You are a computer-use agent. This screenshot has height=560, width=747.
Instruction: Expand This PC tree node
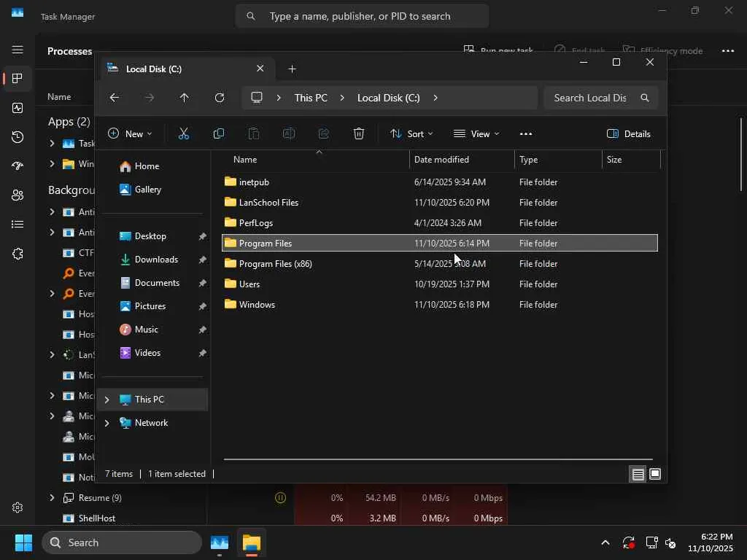107,400
